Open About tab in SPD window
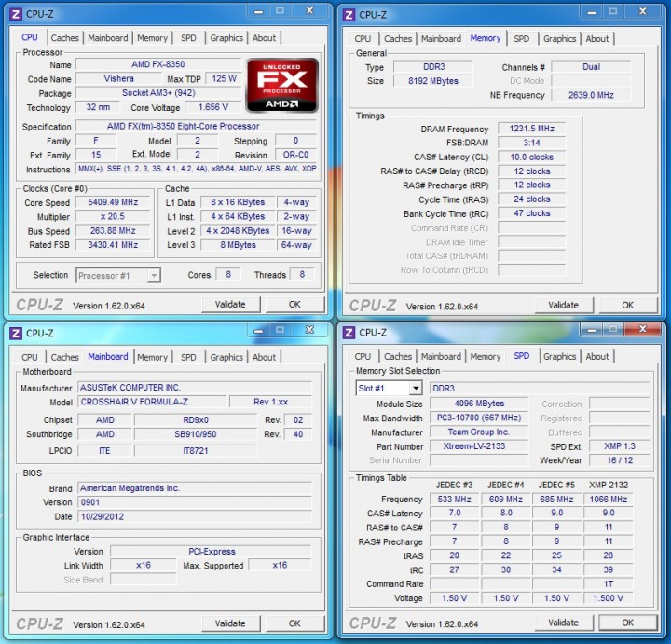671x644 pixels. 597,356
